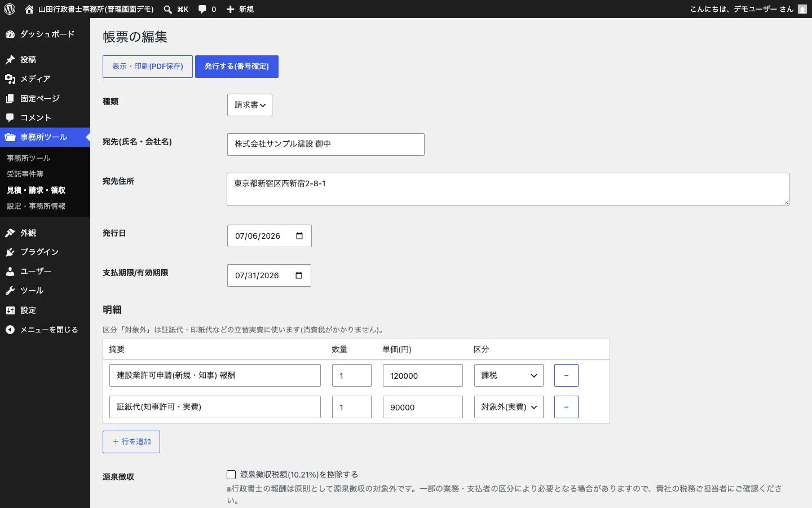Image resolution: width=812 pixels, height=508 pixels.
Task: Click the ユーザー person icon
Action: point(10,271)
